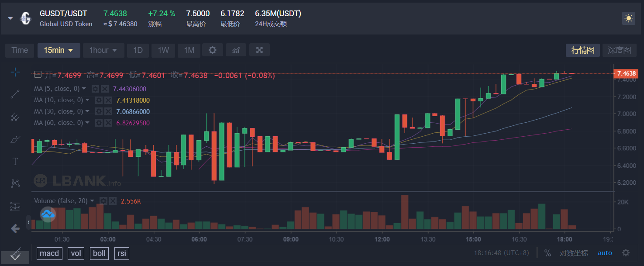Click the 7.5000 highest price value
The height and width of the screenshot is (266, 644).
(198, 14)
